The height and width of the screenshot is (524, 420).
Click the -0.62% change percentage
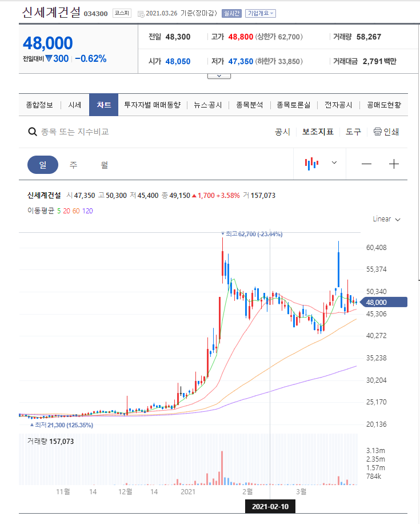click(x=90, y=59)
